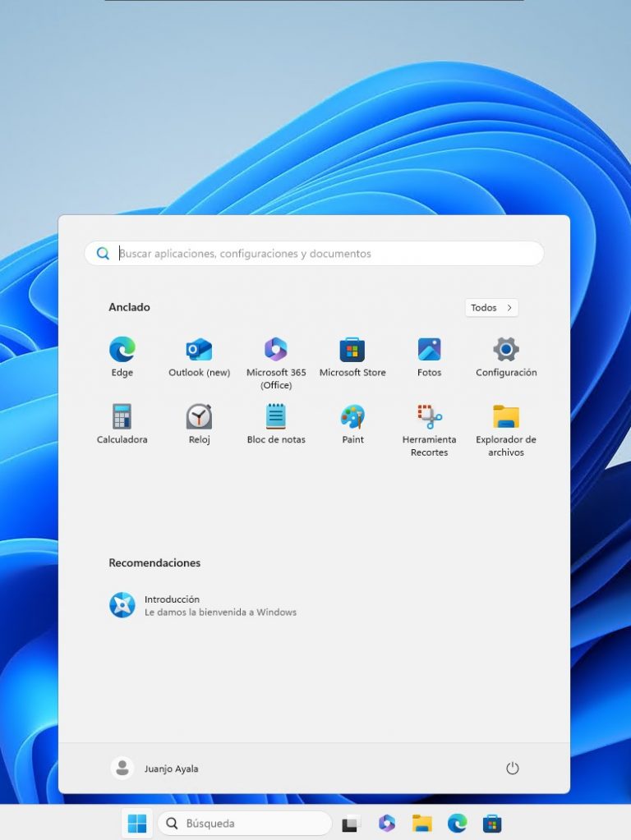Viewport: 631px width, 840px height.
Task: Open the power options button
Action: coord(513,769)
